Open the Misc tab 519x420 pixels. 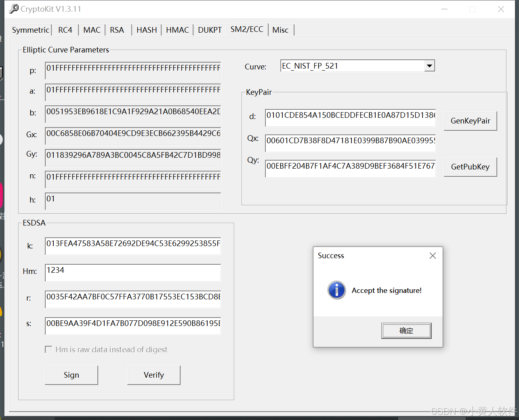tap(280, 29)
